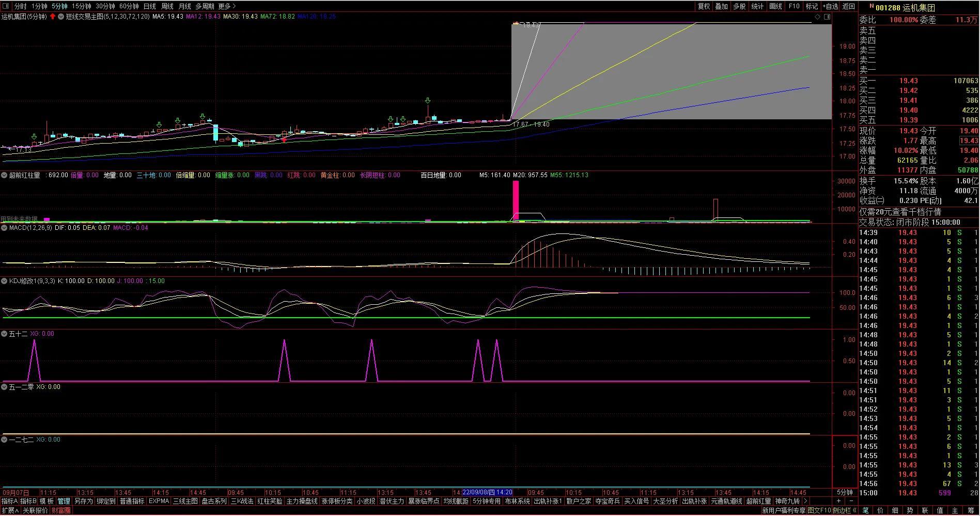Open the 短线交易主图 indicator dropdown circle
980x516 pixels.
coord(61,17)
